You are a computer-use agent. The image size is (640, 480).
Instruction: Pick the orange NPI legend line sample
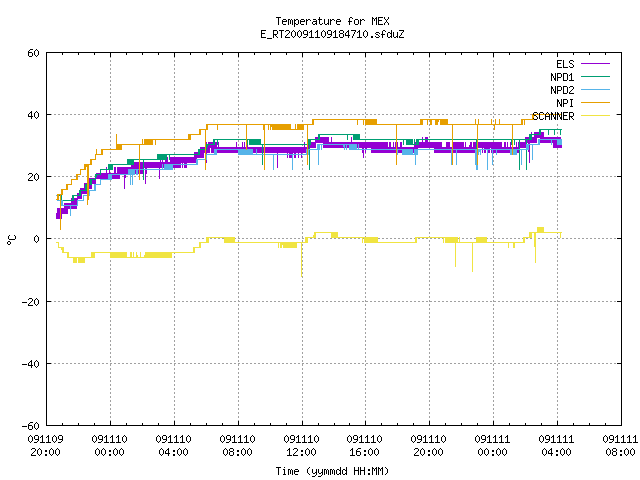point(595,102)
